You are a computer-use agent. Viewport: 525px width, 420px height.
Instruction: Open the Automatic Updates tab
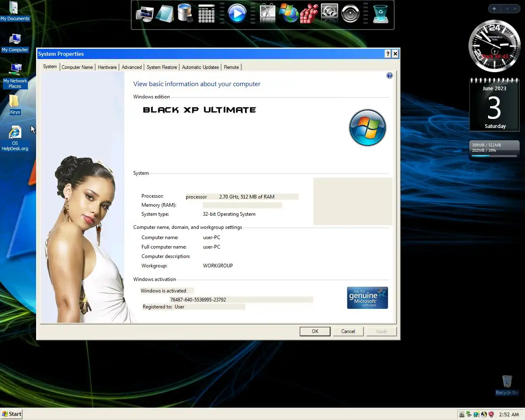200,67
